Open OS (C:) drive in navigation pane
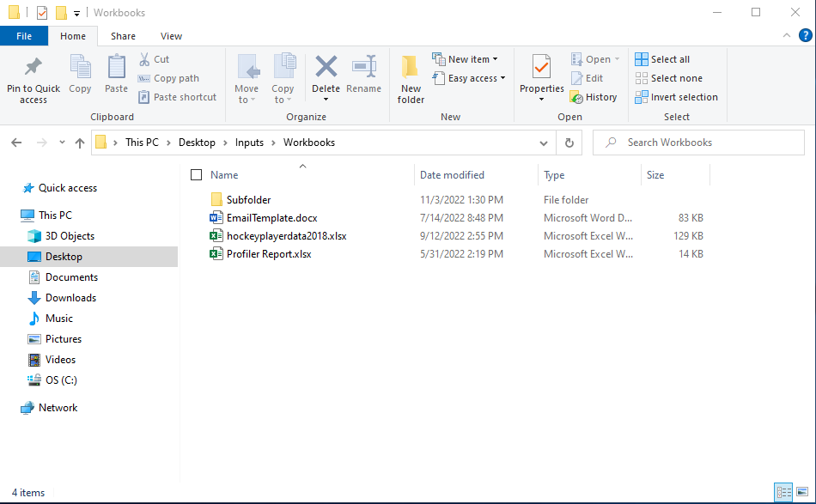816x504 pixels. pos(61,380)
